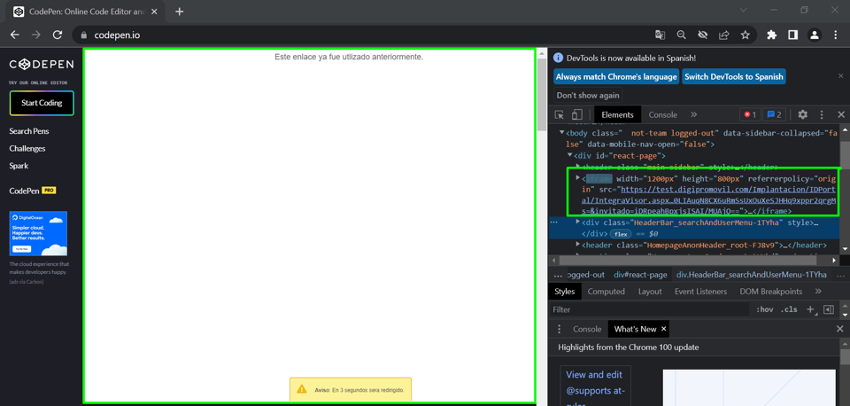Toggle the .cls element classes panel
This screenshot has width=850, height=406.
click(x=789, y=310)
